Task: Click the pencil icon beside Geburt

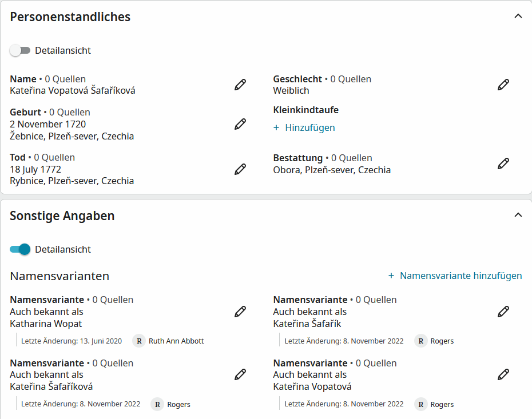Action: click(240, 124)
